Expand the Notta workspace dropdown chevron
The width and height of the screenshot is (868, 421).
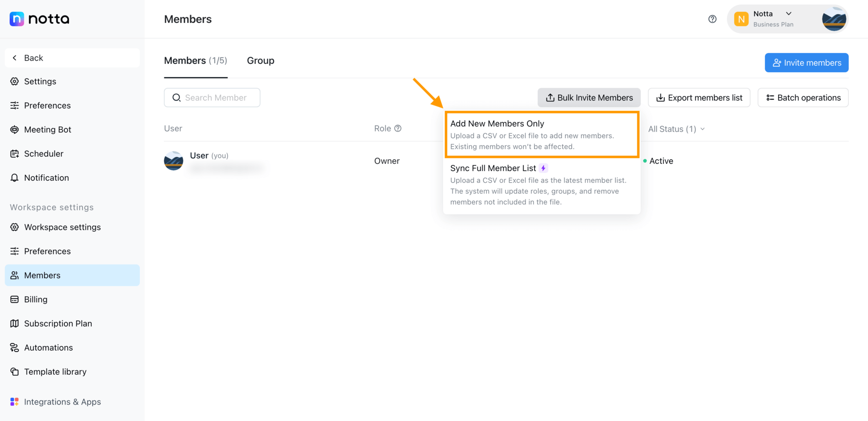click(789, 14)
